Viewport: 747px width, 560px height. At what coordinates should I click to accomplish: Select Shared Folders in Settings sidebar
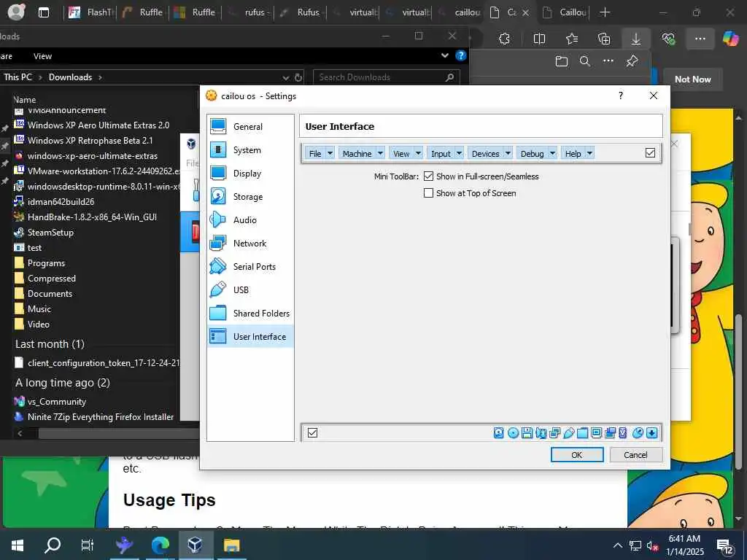(250, 313)
